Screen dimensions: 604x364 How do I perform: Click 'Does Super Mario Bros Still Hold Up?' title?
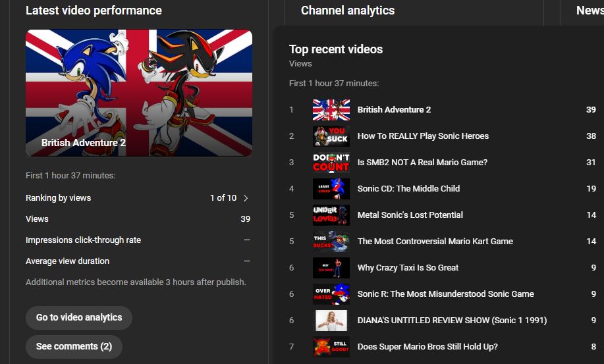[427, 347]
